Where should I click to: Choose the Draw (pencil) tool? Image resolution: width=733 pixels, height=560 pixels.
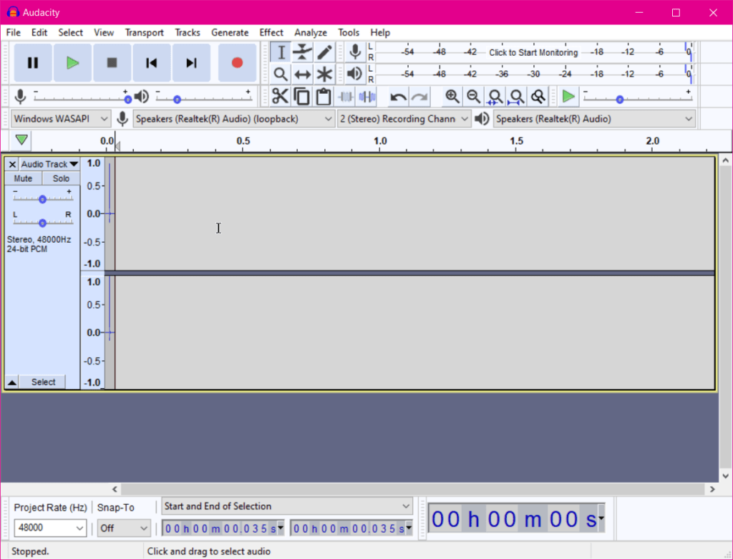pos(324,52)
